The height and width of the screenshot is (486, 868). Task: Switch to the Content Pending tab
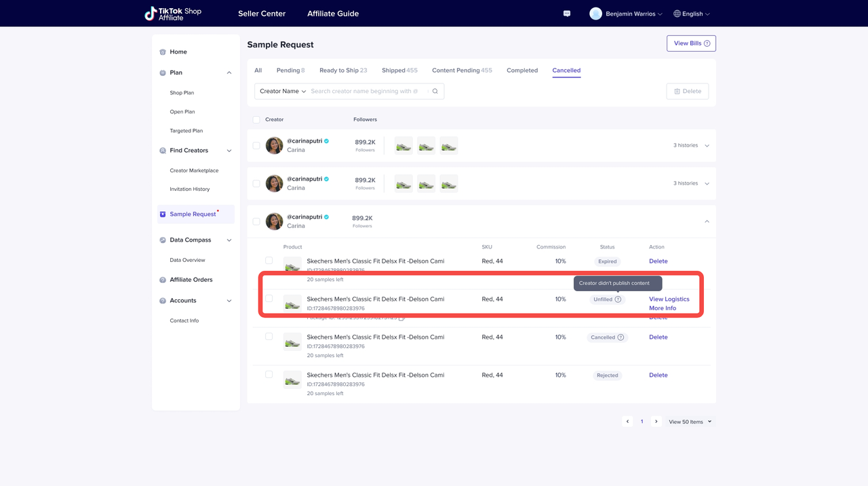point(462,71)
